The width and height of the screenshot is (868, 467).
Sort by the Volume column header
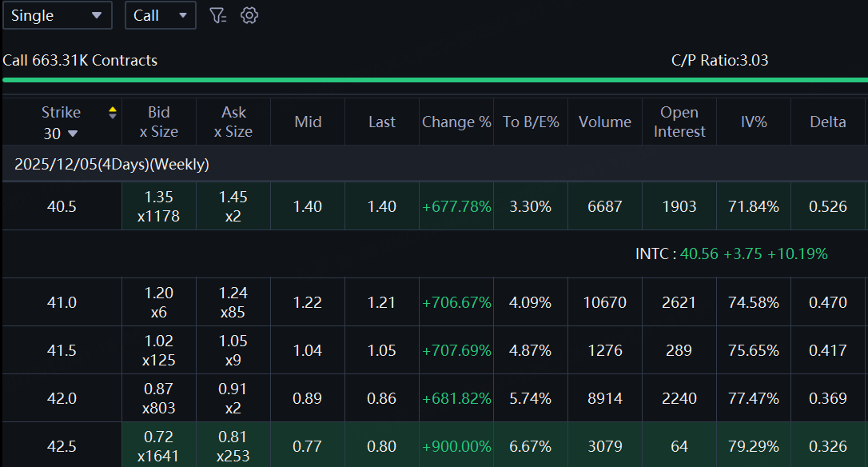click(604, 122)
